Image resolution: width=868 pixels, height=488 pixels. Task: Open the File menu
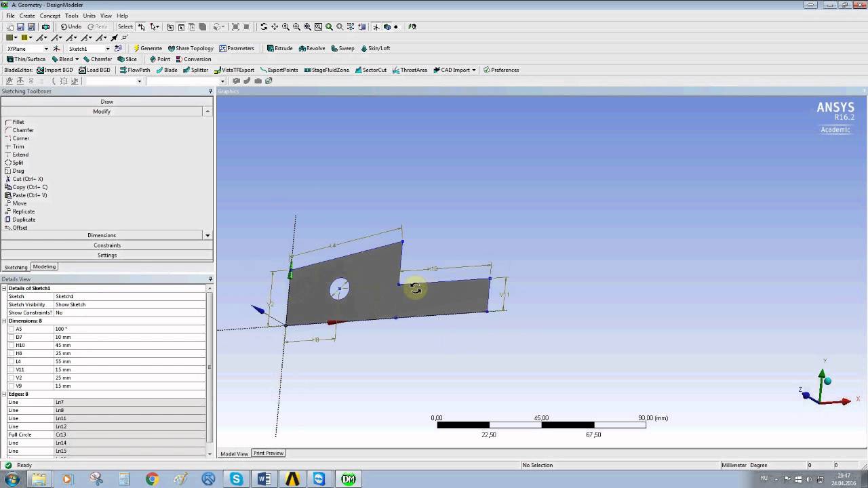click(x=10, y=16)
